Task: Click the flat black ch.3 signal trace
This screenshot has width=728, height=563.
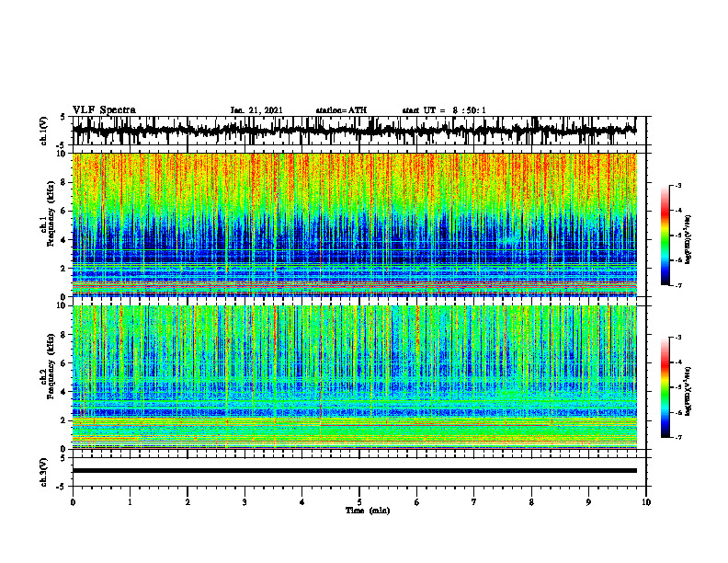Action: click(354, 471)
